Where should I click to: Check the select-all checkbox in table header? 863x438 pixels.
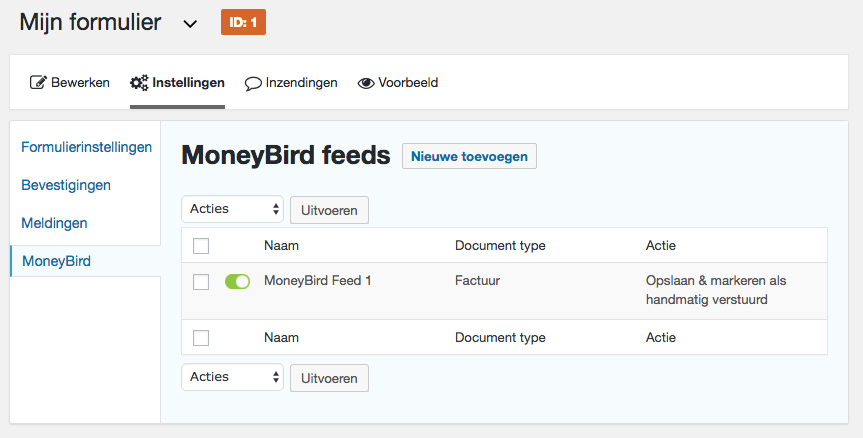click(201, 246)
